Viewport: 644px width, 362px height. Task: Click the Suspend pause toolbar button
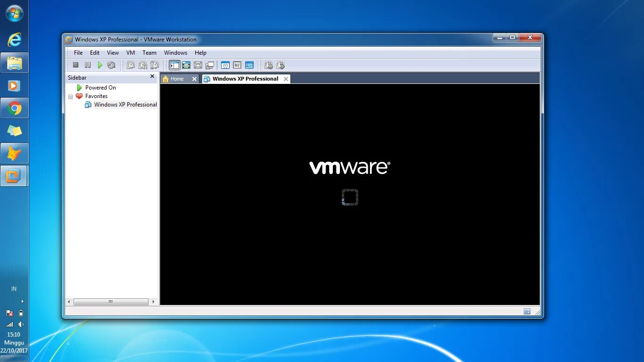tap(88, 65)
